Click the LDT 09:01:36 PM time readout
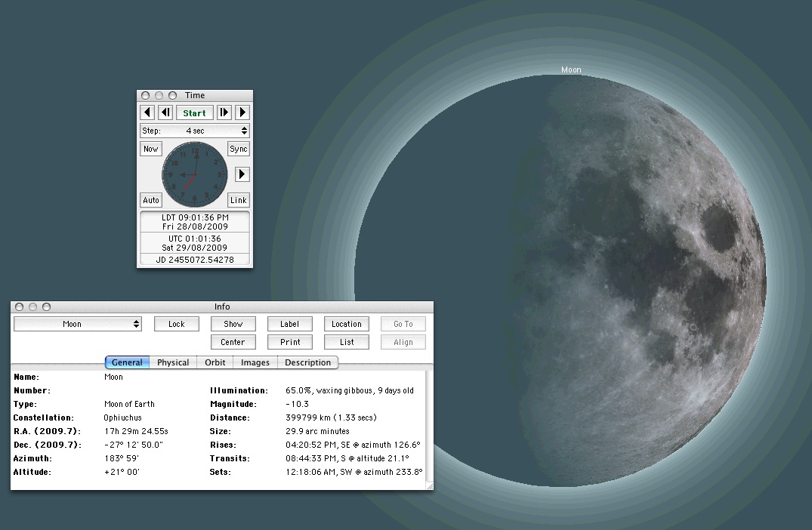812x530 pixels. pyautogui.click(x=195, y=218)
